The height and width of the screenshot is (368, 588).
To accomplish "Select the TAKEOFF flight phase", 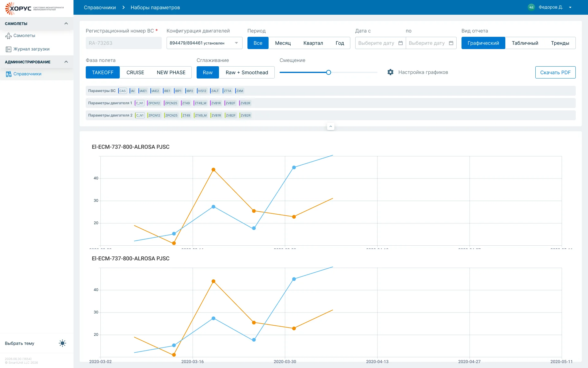I will coord(103,72).
